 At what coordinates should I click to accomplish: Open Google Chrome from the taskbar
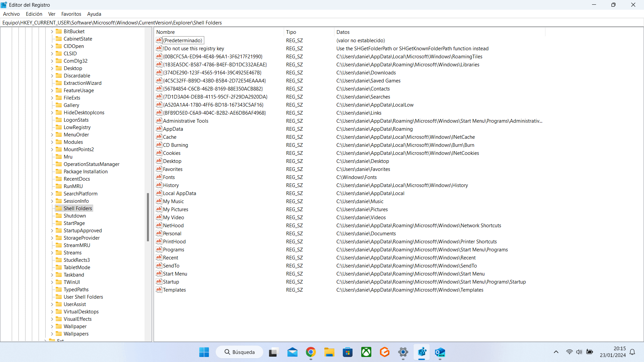click(311, 352)
